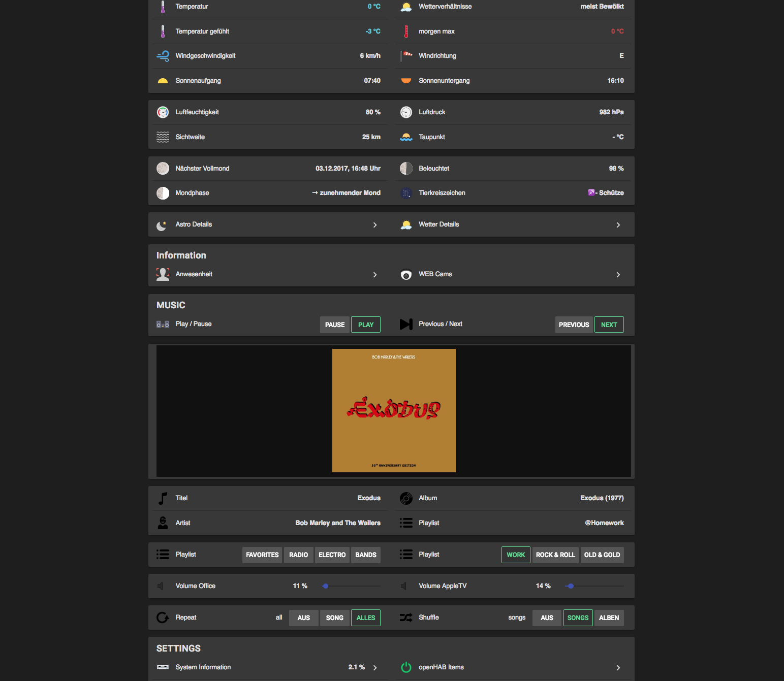Viewport: 784px width, 681px height.
Task: Open WEB Cams using its chevron
Action: pos(618,275)
